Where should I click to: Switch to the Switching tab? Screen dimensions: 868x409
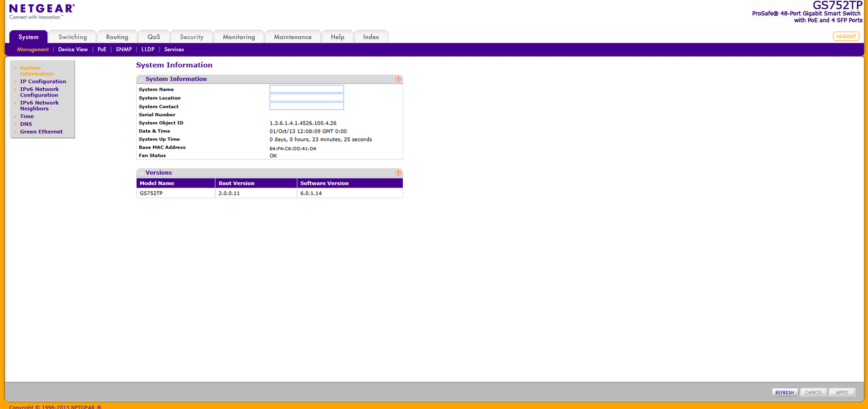72,37
